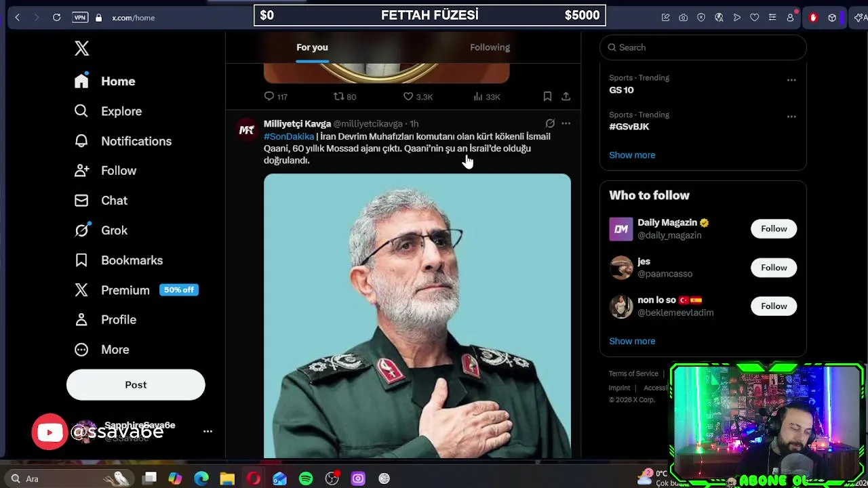868x488 pixels.
Task: Click repost icon with 80 reposts
Action: coord(344,97)
